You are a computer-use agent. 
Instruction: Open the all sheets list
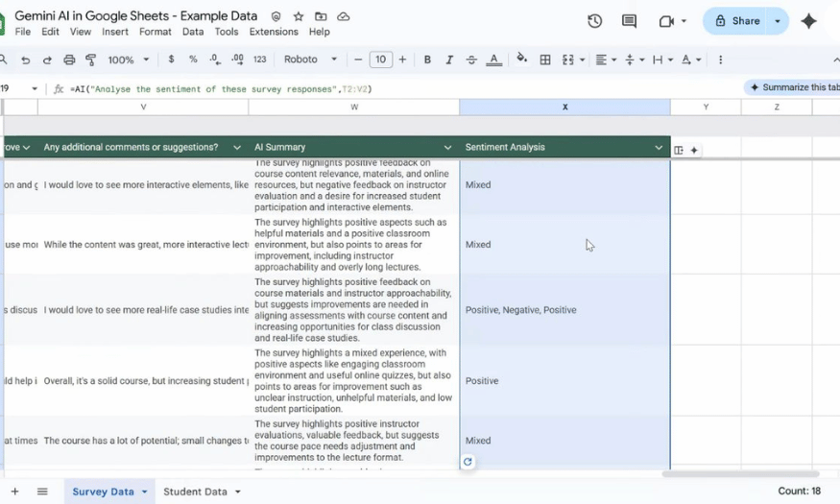42,492
